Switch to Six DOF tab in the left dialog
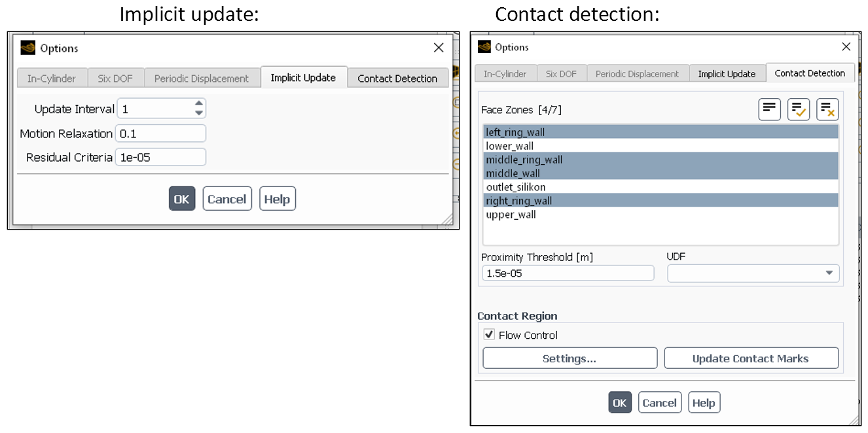Screen dimensions: 868x433 click(x=115, y=78)
